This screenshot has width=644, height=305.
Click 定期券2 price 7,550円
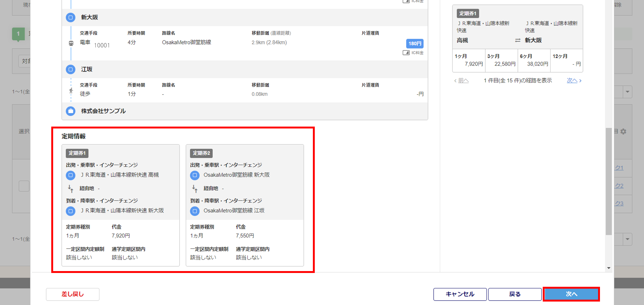(245, 236)
